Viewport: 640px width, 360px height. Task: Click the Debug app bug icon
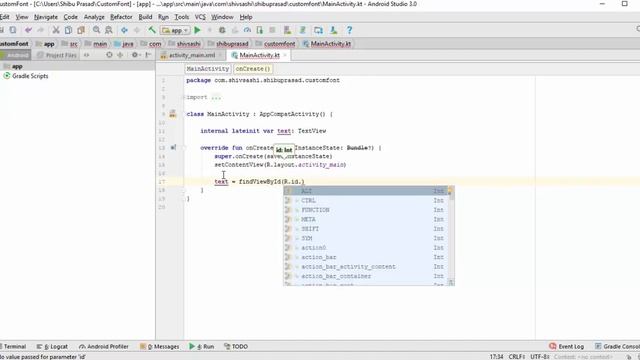[222, 30]
